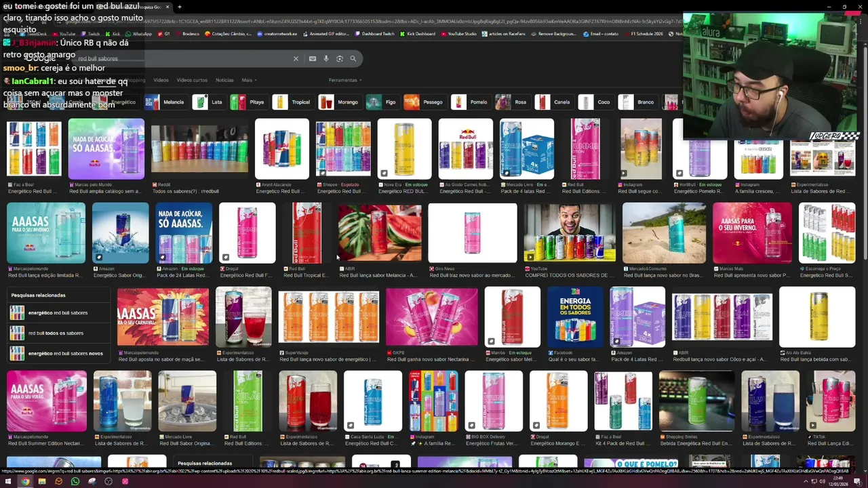Open the watermelon Red Bull can thumbnail
Screen dimensions: 868x488
tap(380, 233)
